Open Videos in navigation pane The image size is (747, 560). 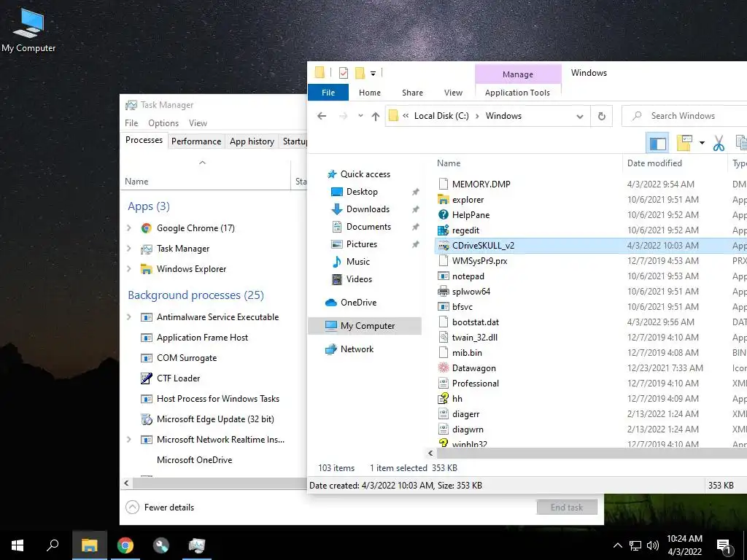click(x=359, y=279)
